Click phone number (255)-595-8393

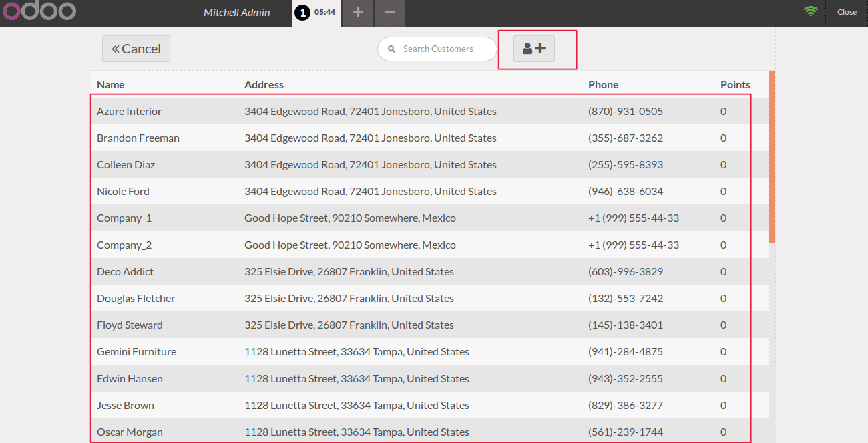click(626, 164)
